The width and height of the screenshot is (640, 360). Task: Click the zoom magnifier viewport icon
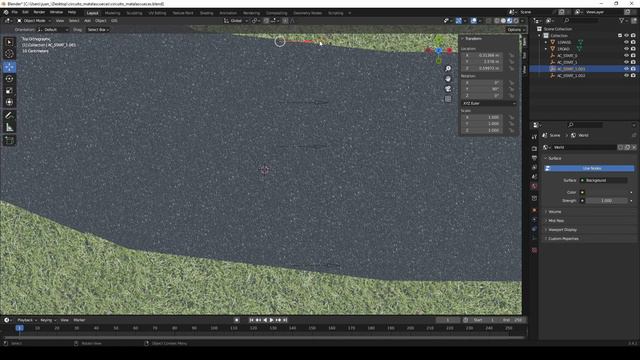[448, 68]
